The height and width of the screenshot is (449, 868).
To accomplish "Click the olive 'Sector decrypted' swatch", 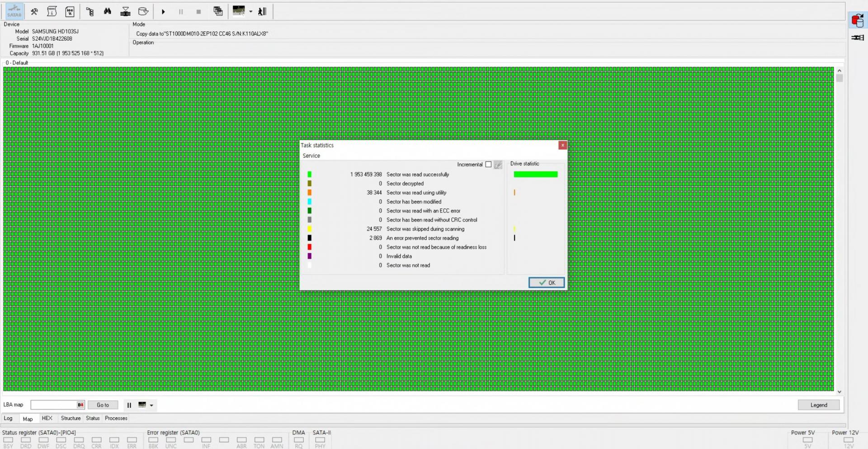I will click(309, 184).
